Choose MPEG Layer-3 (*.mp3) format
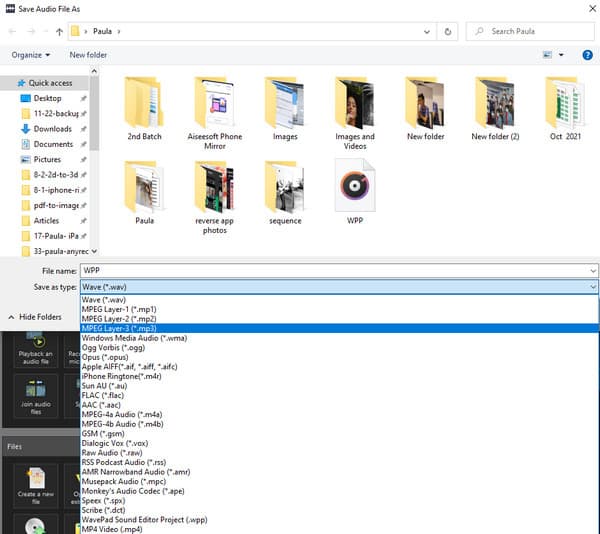Image resolution: width=600 pixels, height=534 pixels. tap(339, 329)
